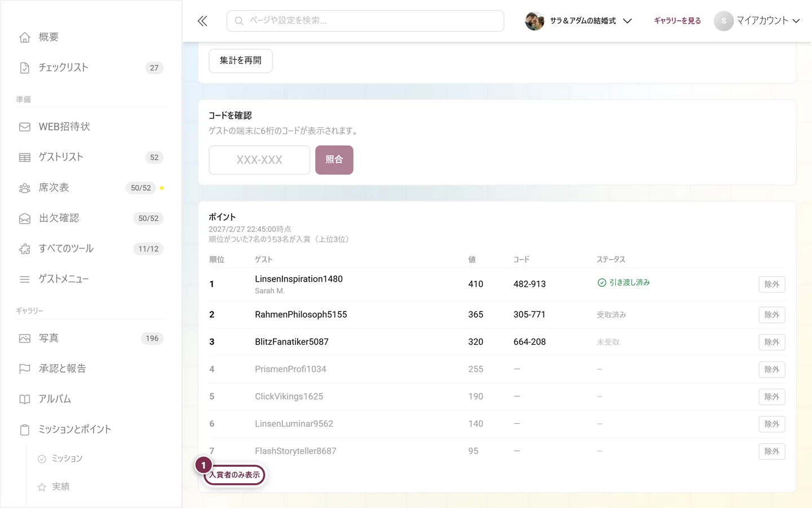Viewport: 812px width, 508px height.
Task: Exclude FlashStoryteller8687 with 除外 button
Action: [772, 452]
